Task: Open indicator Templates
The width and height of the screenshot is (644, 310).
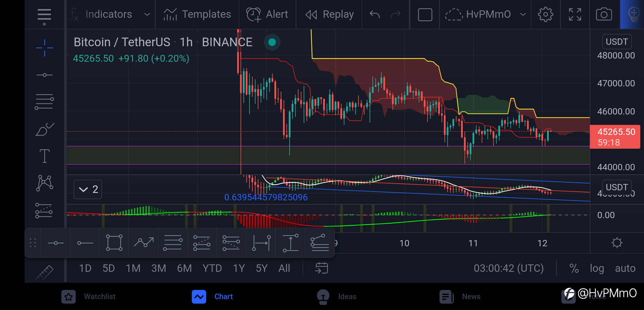Action: coord(197,14)
